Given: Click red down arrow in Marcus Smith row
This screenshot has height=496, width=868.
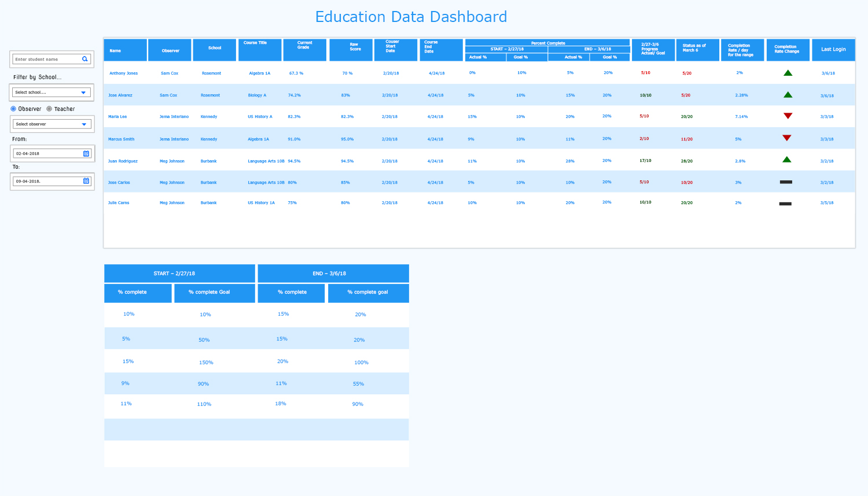Looking at the screenshot, I should coord(786,138).
